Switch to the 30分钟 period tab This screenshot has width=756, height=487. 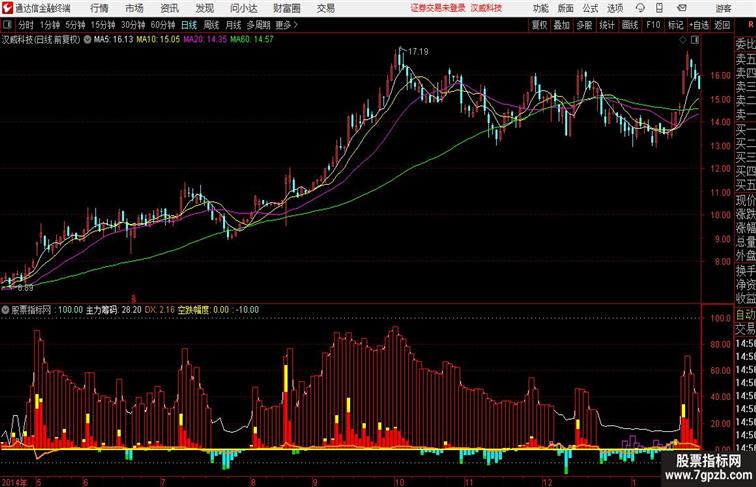(x=133, y=25)
